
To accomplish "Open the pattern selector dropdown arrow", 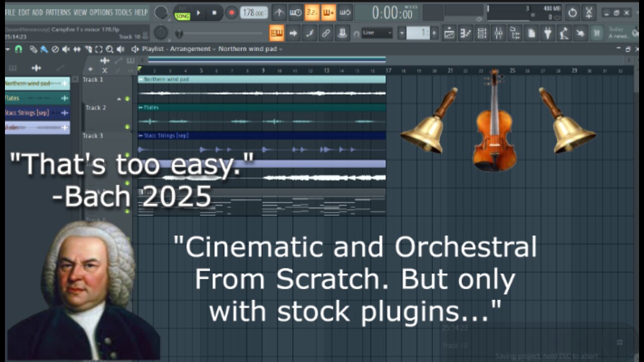I will pyautogui.click(x=401, y=33).
